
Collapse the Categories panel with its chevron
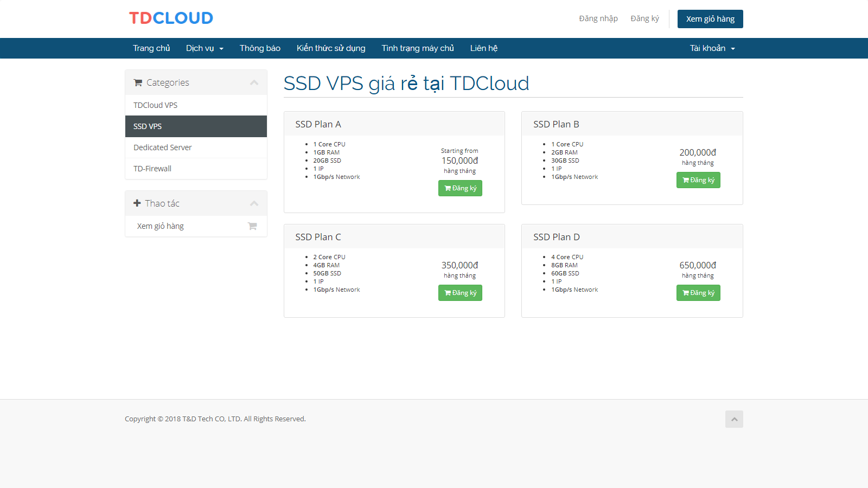point(254,83)
